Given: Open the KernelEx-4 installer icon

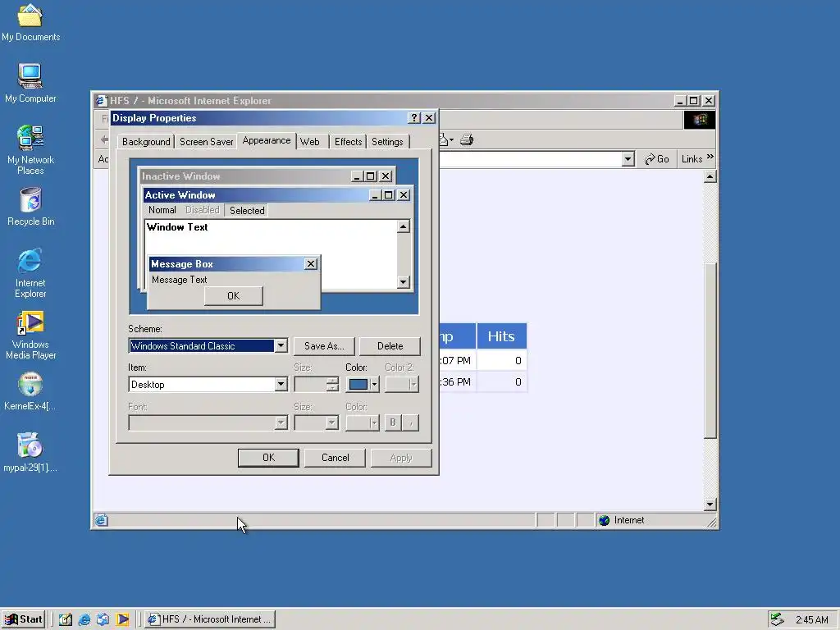Looking at the screenshot, I should tap(30, 391).
